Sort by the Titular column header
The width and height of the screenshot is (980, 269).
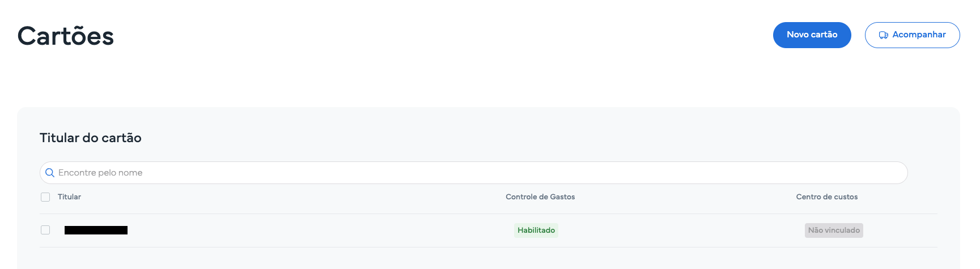coord(69,197)
